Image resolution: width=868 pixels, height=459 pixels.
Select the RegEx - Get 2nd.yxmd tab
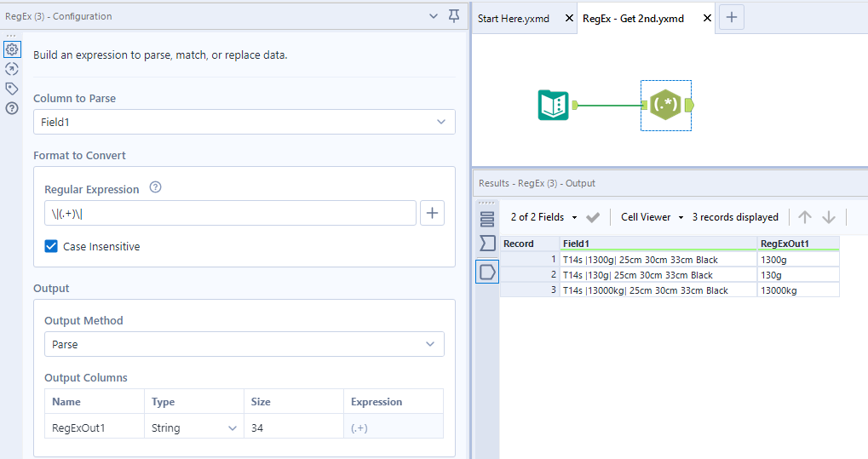pos(633,19)
